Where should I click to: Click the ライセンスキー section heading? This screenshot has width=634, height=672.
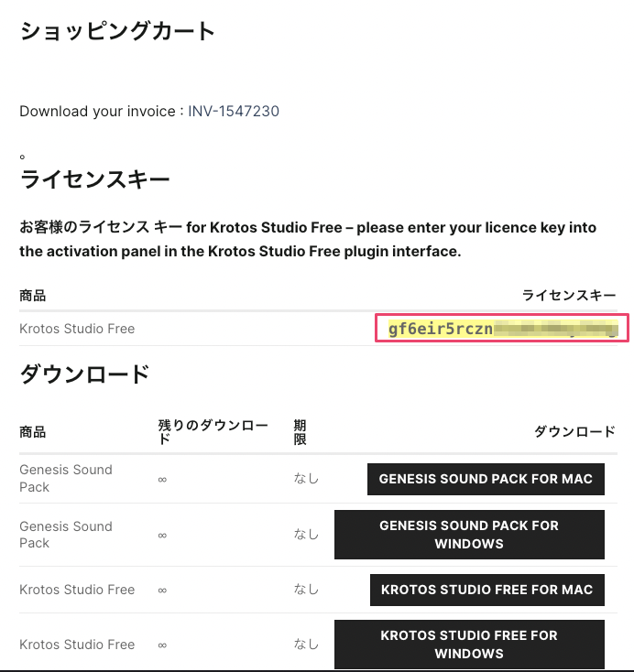tap(94, 179)
